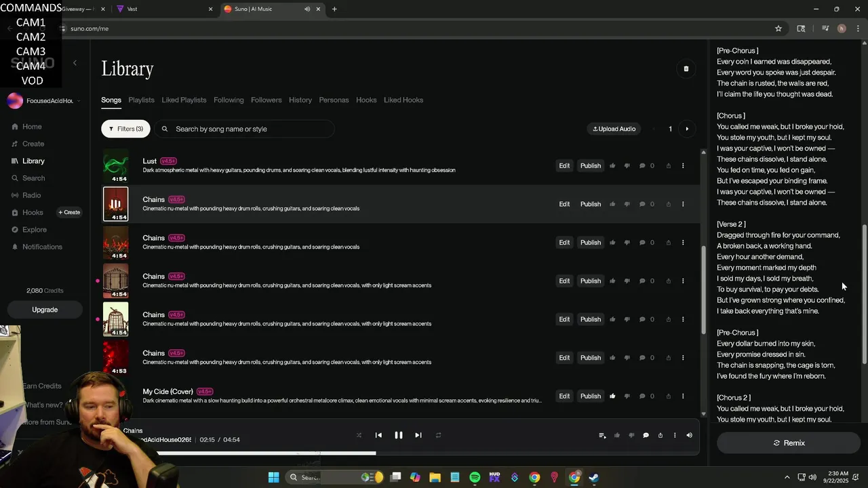
Task: Open the trash icon in Library header
Action: pos(686,68)
